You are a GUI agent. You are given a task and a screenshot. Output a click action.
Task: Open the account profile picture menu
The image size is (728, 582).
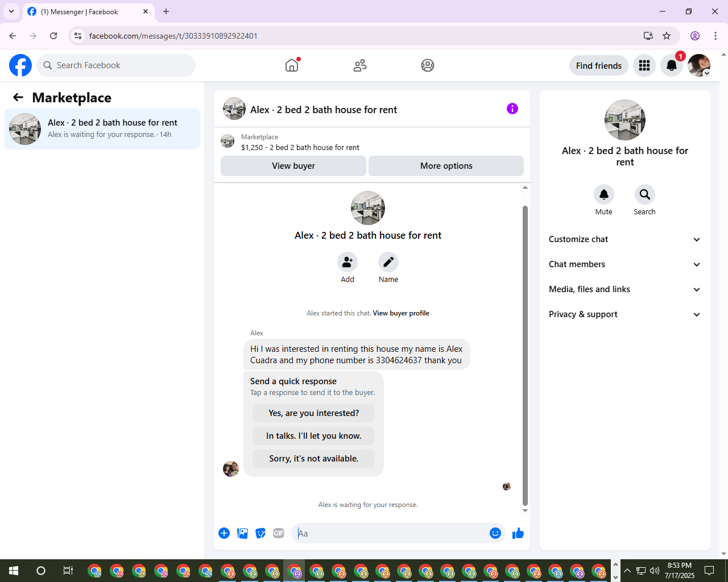699,65
